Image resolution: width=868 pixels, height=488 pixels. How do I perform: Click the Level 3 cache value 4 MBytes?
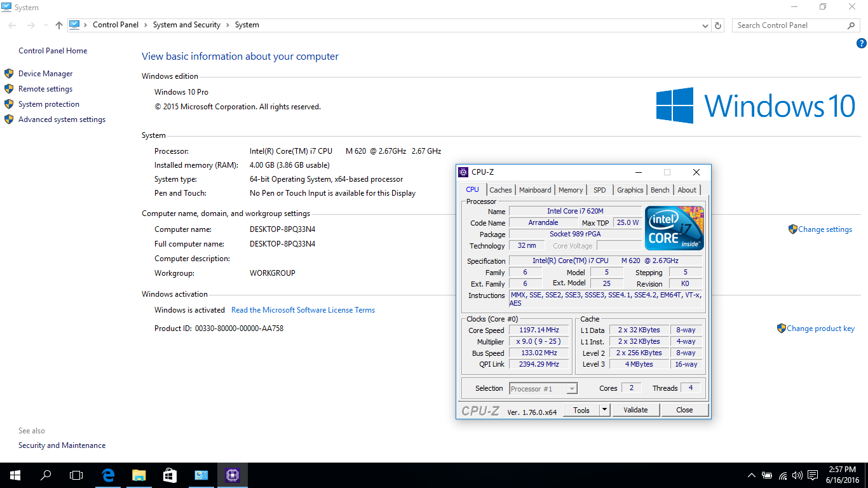click(639, 365)
